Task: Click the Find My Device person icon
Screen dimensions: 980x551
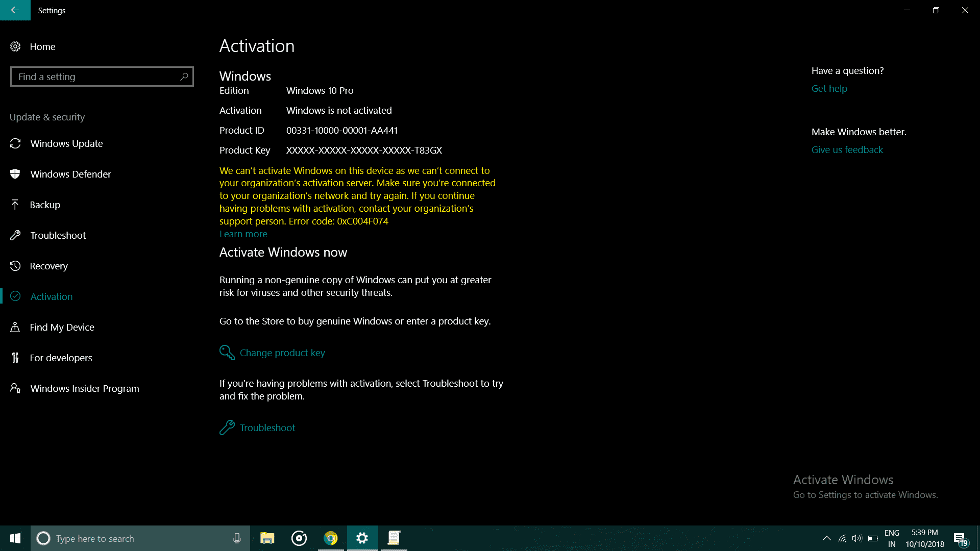Action: pos(15,327)
